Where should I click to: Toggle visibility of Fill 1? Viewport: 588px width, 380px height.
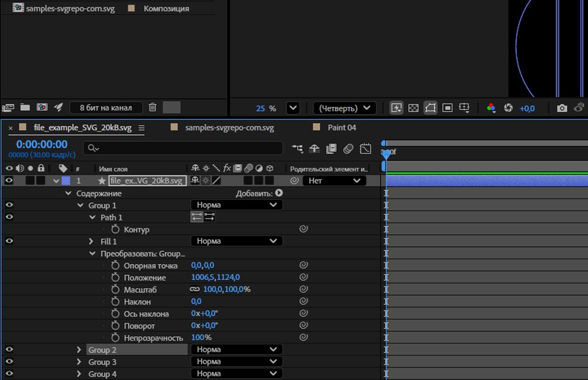pos(9,241)
